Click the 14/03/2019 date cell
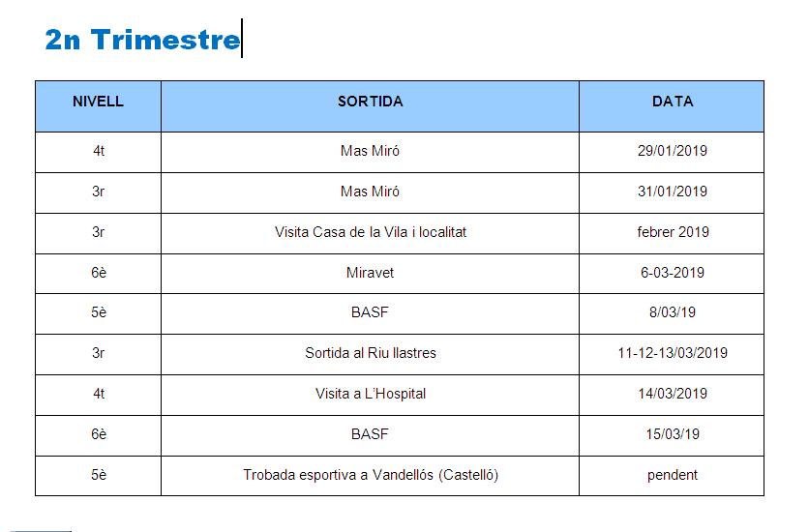809x532 pixels. click(672, 394)
